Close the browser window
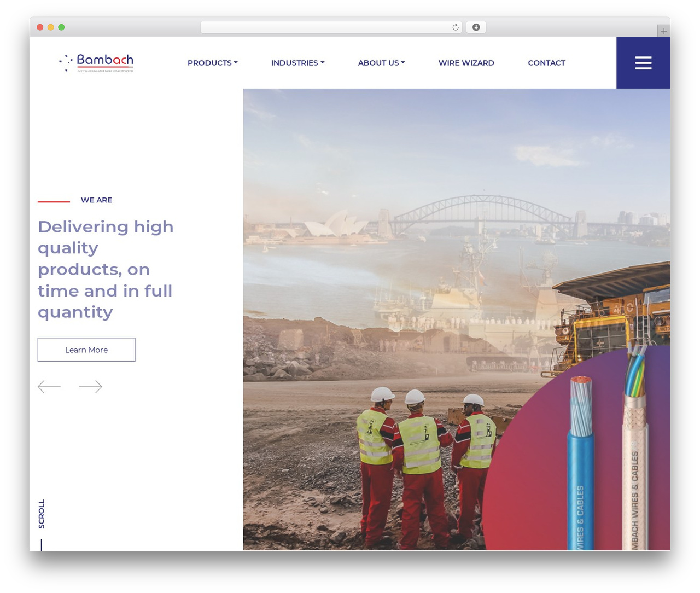The image size is (700, 593). click(x=40, y=27)
